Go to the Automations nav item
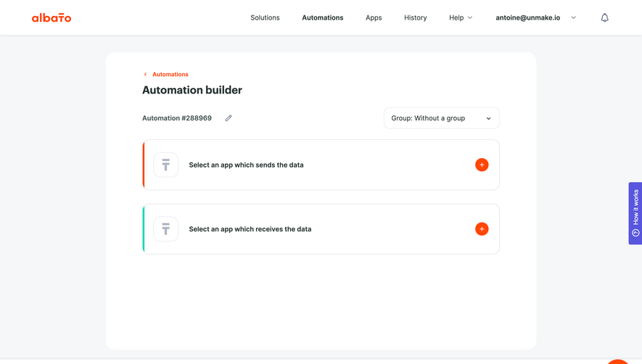The width and height of the screenshot is (642, 364). click(323, 17)
